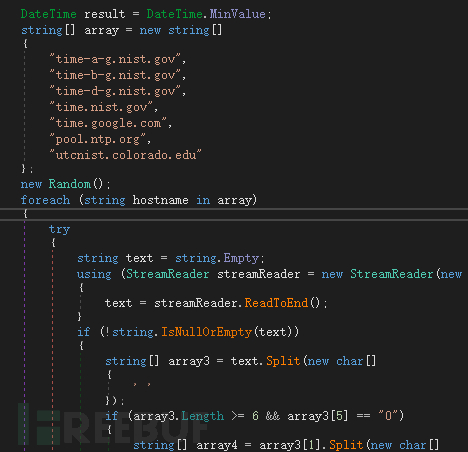Screen dimensions: 468x452
Task: Click the array3[5] index expression
Action: 318,416
